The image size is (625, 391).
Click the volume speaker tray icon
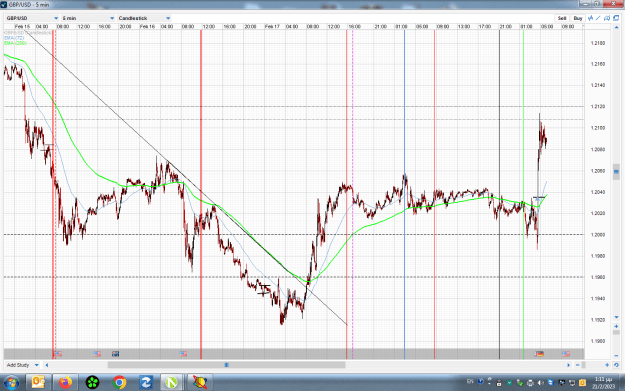click(x=540, y=383)
